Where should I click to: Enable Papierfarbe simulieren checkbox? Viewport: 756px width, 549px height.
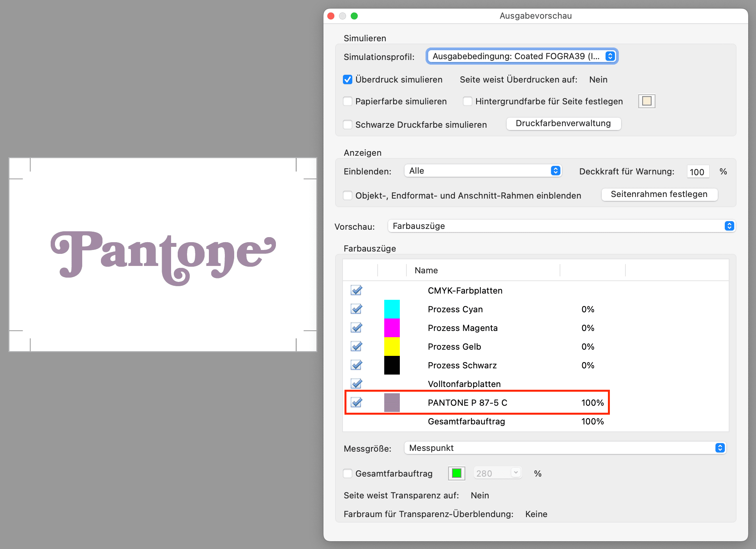348,101
